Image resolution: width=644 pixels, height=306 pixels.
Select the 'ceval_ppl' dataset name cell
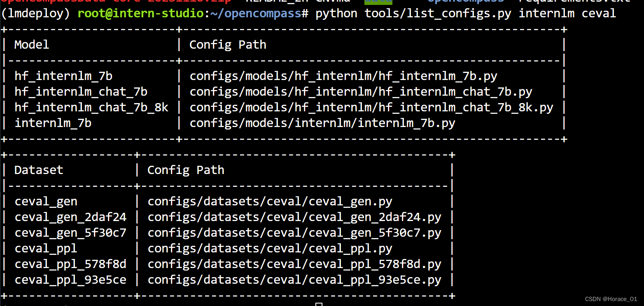(46, 248)
